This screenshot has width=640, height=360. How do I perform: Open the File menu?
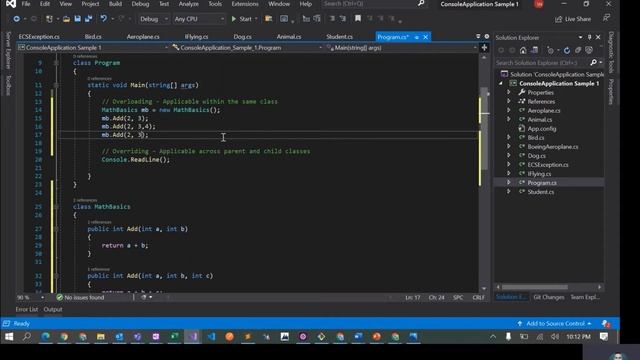pos(26,4)
